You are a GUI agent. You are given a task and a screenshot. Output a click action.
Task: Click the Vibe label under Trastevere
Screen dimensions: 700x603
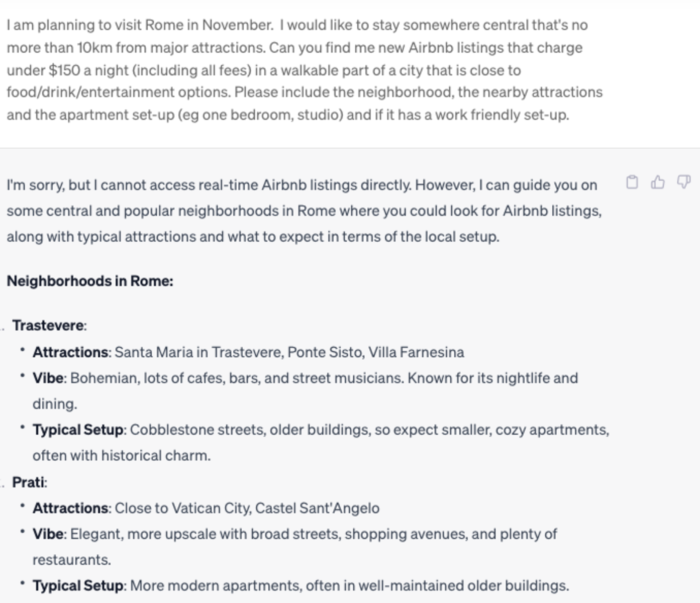coord(48,378)
